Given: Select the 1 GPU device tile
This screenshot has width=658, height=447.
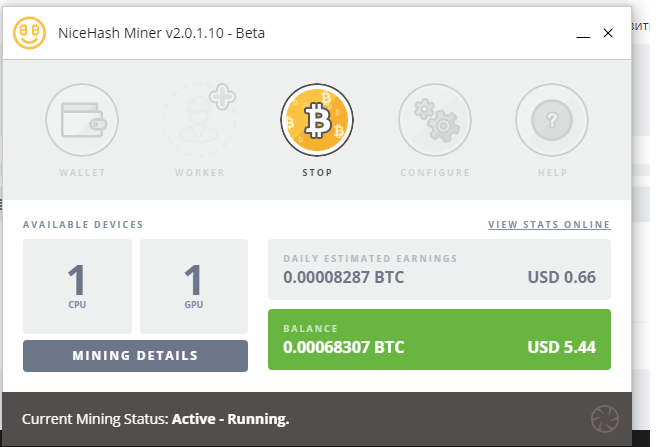Looking at the screenshot, I should (194, 286).
